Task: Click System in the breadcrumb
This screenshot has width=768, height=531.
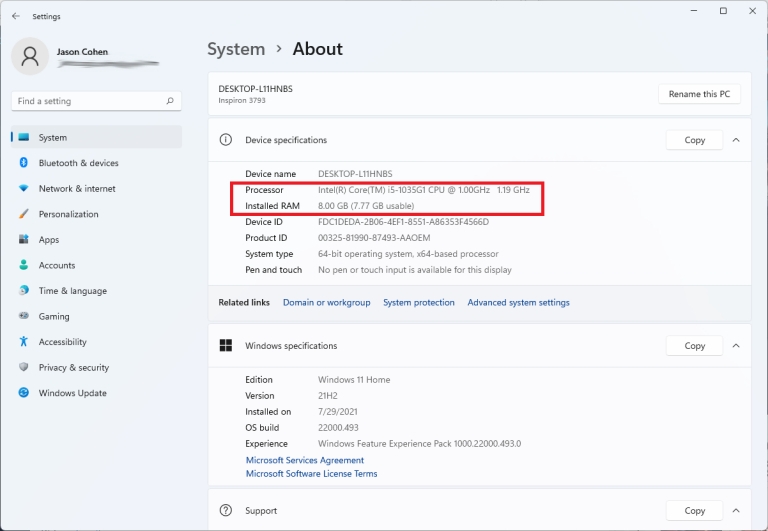Action: click(236, 49)
